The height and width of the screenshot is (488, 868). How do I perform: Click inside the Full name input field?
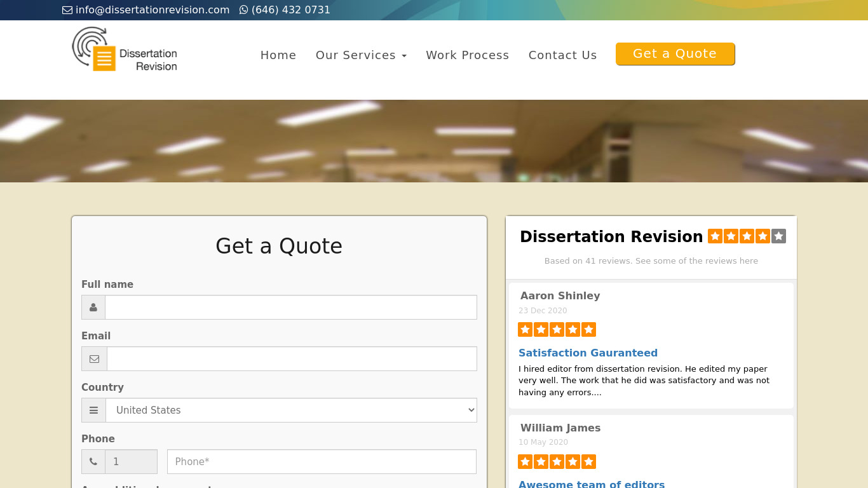click(x=291, y=308)
